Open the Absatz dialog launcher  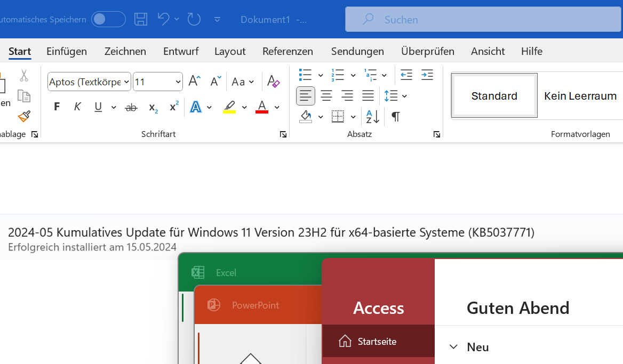click(437, 134)
